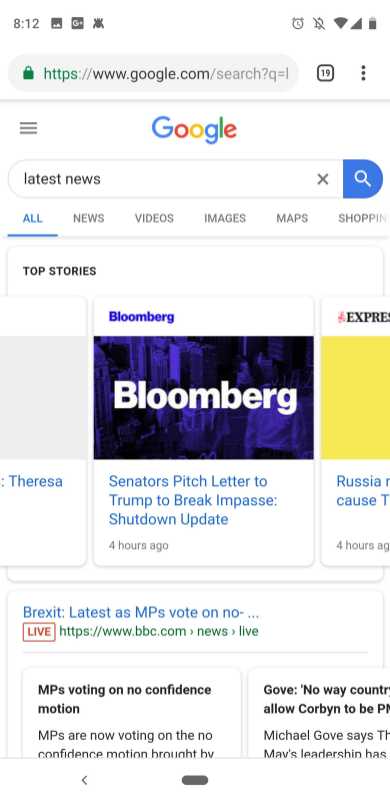Click the Google logo
The height and width of the screenshot is (803, 390).
(194, 129)
